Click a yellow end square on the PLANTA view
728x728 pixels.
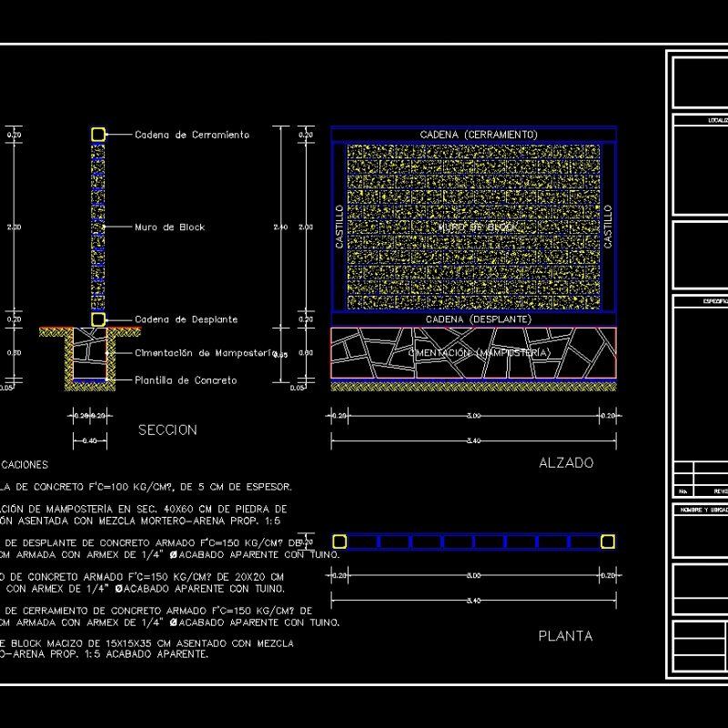point(338,540)
